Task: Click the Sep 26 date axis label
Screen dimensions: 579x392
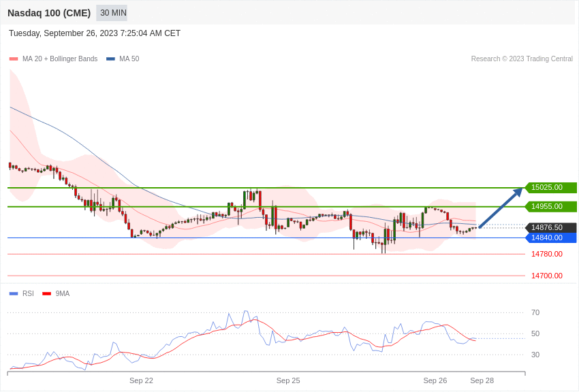Action: click(x=435, y=380)
